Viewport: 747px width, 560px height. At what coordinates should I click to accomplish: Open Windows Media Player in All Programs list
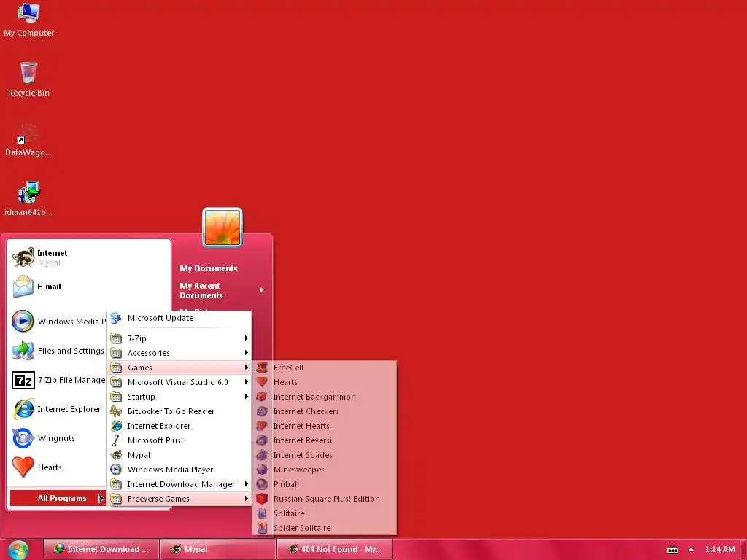tap(179, 470)
